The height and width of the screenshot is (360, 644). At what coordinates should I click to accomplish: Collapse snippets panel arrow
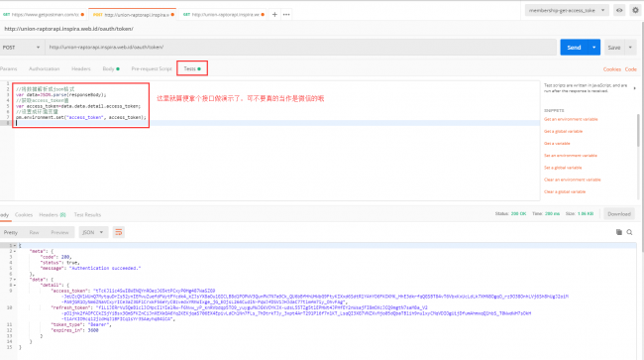(635, 88)
